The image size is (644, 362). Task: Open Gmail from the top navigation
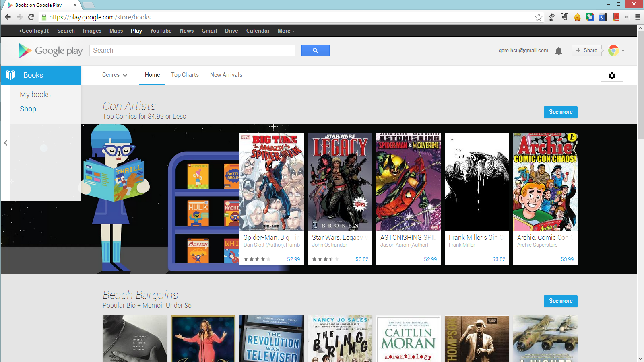point(209,31)
